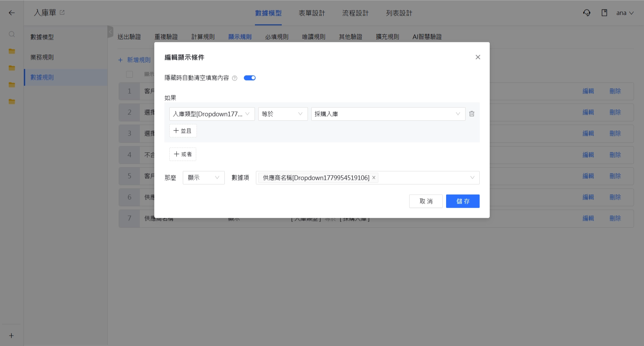The image size is (644, 346).
Task: Open the 顯示規則 tab
Action: (x=240, y=37)
